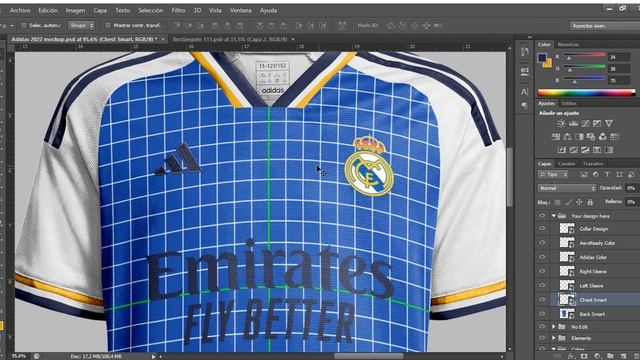Open the Aspectos esen. workspace dropdown
The height and width of the screenshot is (360, 640).
(x=604, y=26)
